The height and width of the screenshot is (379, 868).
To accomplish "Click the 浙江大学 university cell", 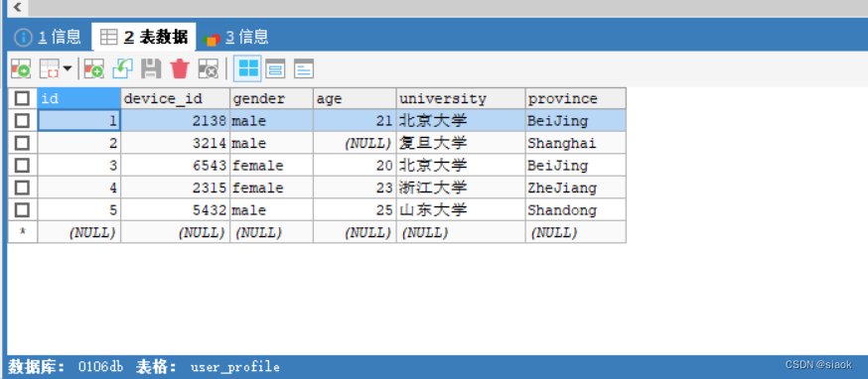I will [461, 188].
